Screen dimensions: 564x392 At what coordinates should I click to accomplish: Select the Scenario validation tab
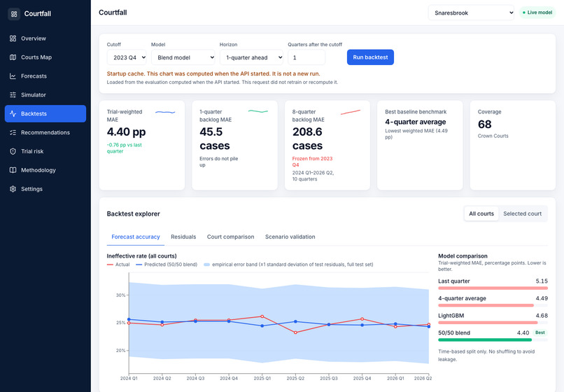(x=290, y=237)
